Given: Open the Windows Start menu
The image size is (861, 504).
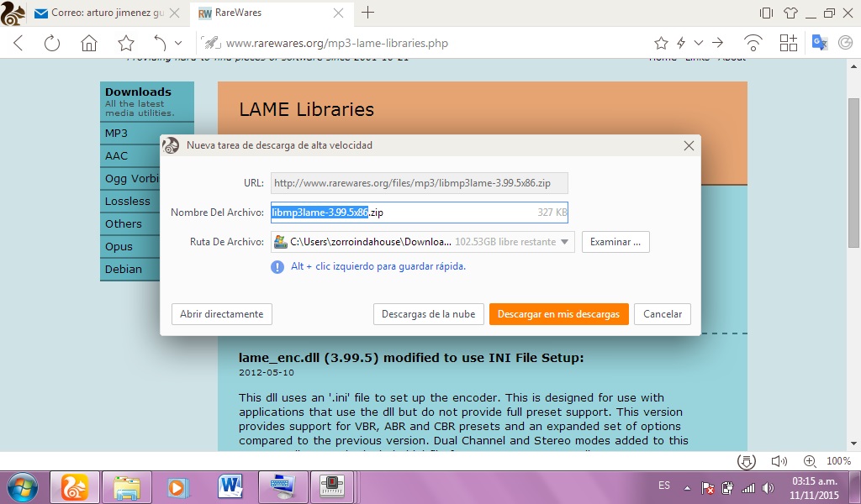Looking at the screenshot, I should [23, 487].
